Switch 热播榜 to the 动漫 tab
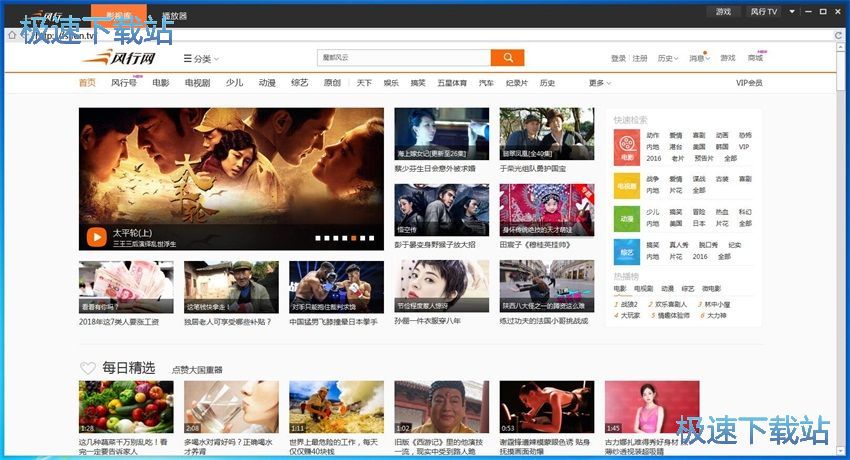Screen dimensions: 850x460 (667, 289)
